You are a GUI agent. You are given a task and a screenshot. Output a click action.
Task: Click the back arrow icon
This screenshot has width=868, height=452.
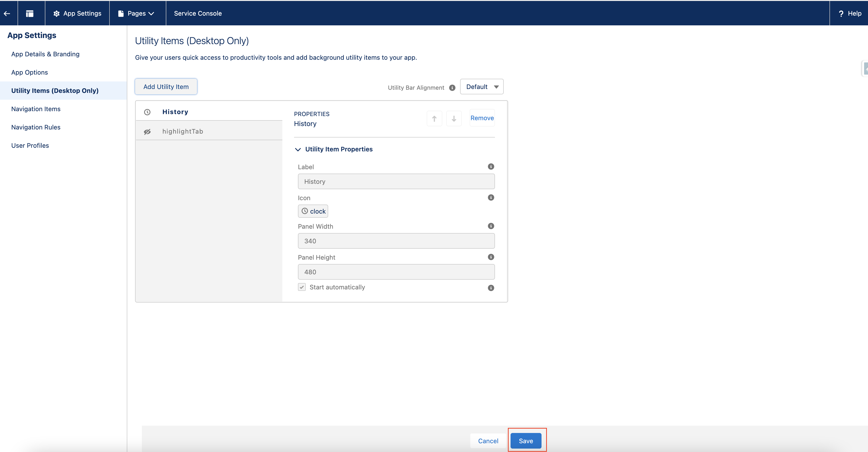coord(7,13)
